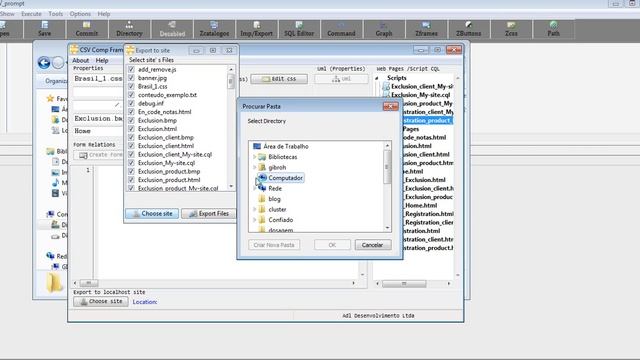Uncheck the Exclusion_client.bmp checkbox

tap(131, 138)
